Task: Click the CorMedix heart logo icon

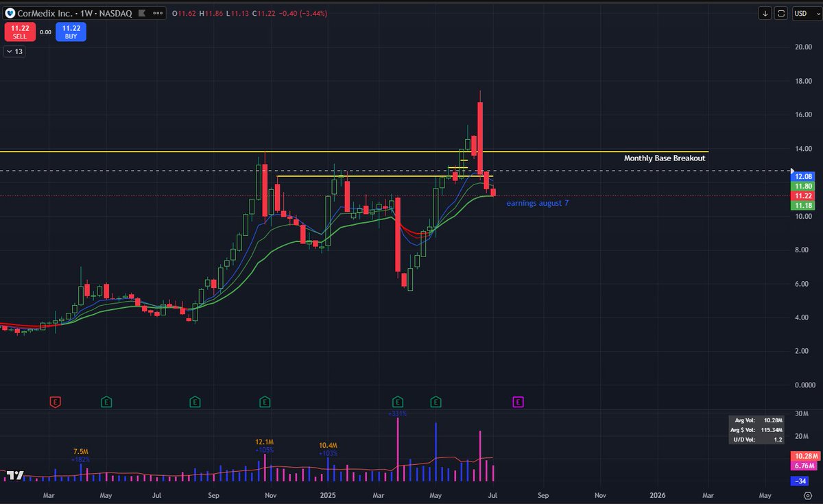Action: (10, 13)
